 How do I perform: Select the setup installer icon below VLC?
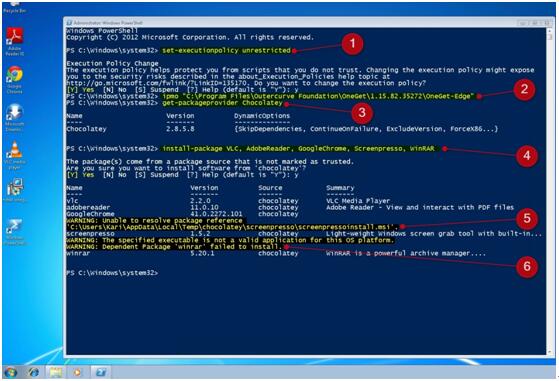coord(14,190)
